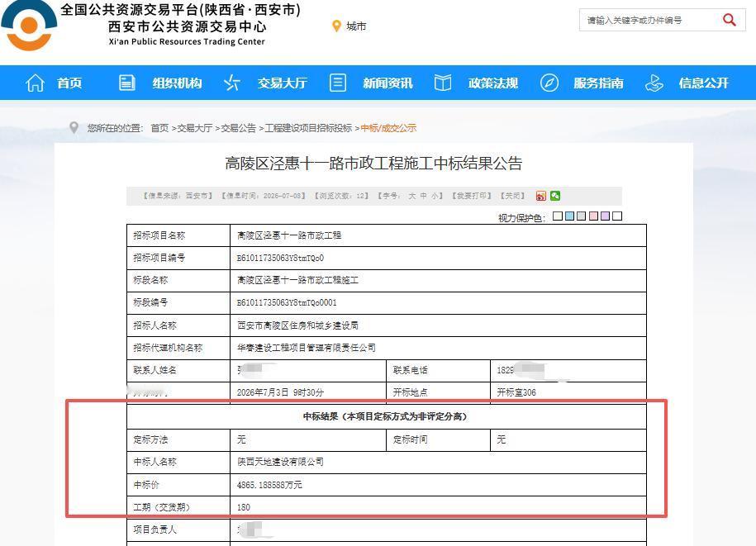
Task: Click the Xi'an Public Resources Trading Center logo
Action: [x=29, y=25]
